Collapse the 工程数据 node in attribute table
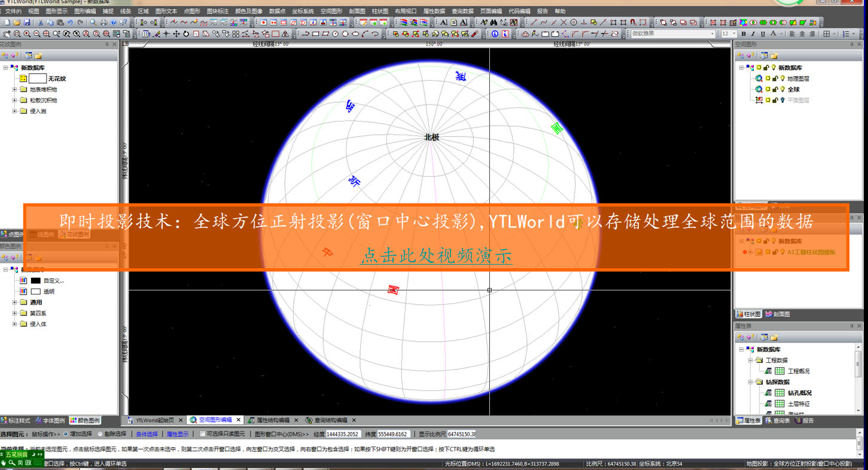 pyautogui.click(x=751, y=360)
